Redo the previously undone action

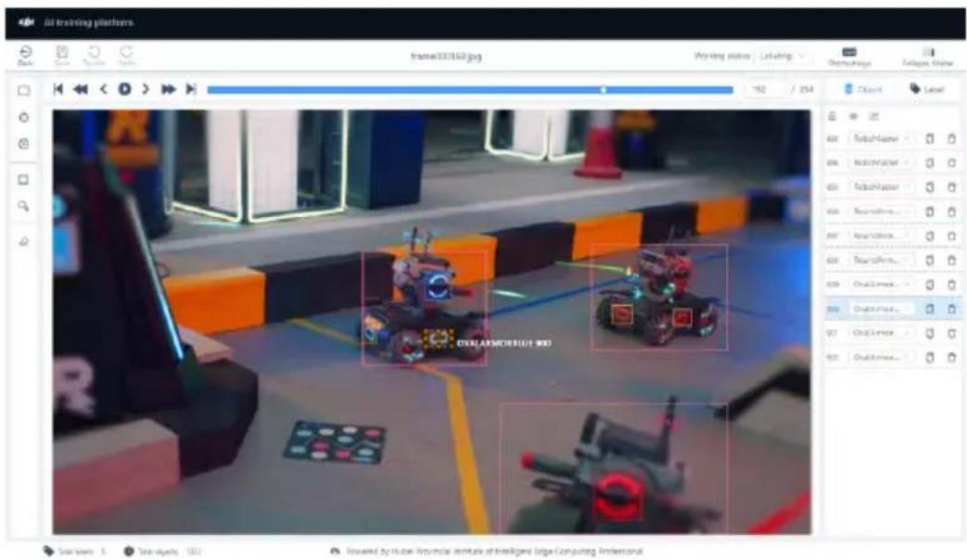pos(126,55)
